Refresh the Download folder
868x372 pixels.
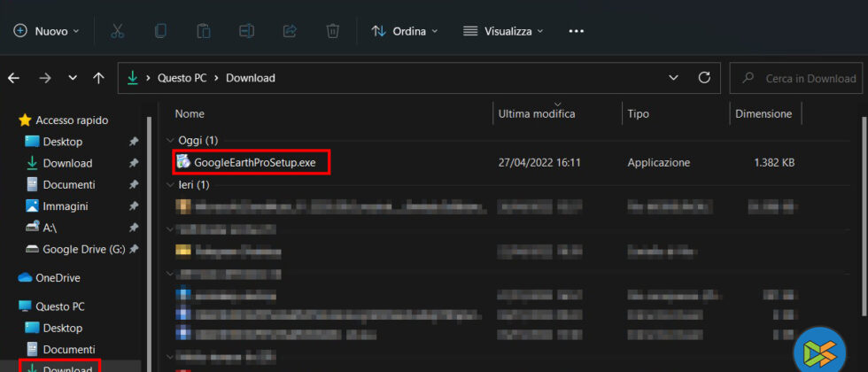704,78
